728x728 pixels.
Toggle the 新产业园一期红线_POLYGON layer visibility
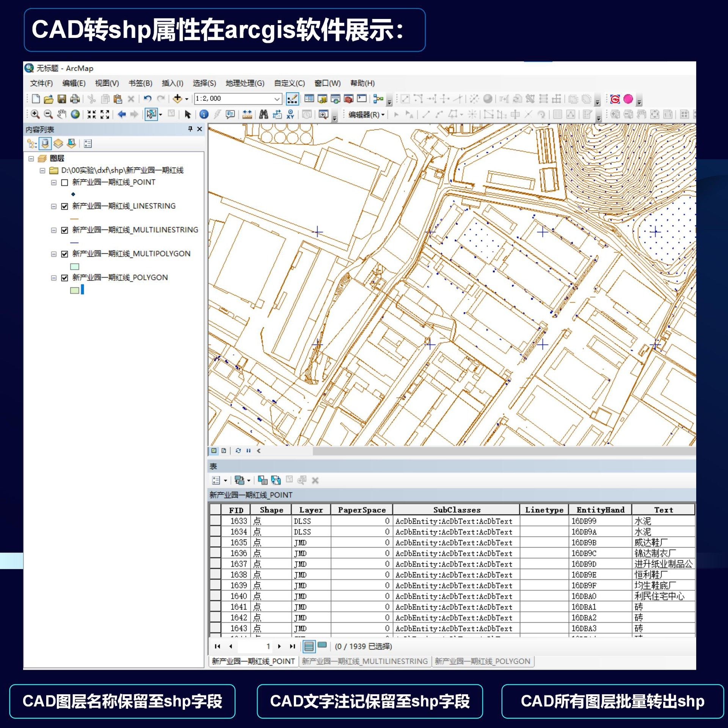click(64, 278)
